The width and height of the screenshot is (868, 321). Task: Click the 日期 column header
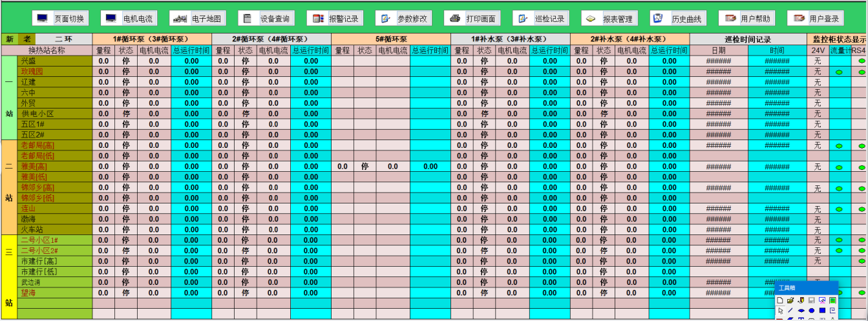719,50
